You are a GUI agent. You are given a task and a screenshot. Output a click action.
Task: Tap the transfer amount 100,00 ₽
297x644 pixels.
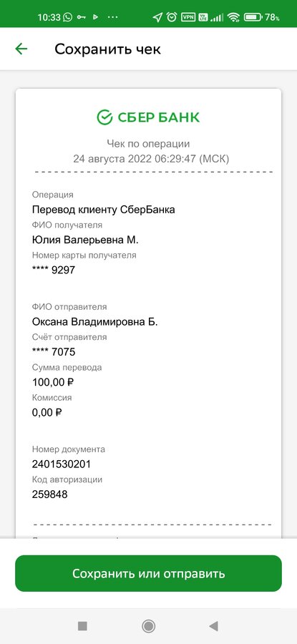(53, 382)
